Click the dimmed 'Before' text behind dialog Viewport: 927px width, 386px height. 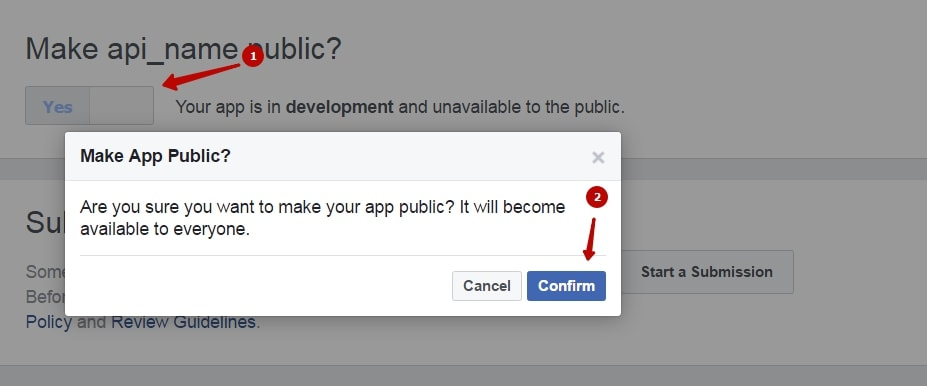[45, 296]
